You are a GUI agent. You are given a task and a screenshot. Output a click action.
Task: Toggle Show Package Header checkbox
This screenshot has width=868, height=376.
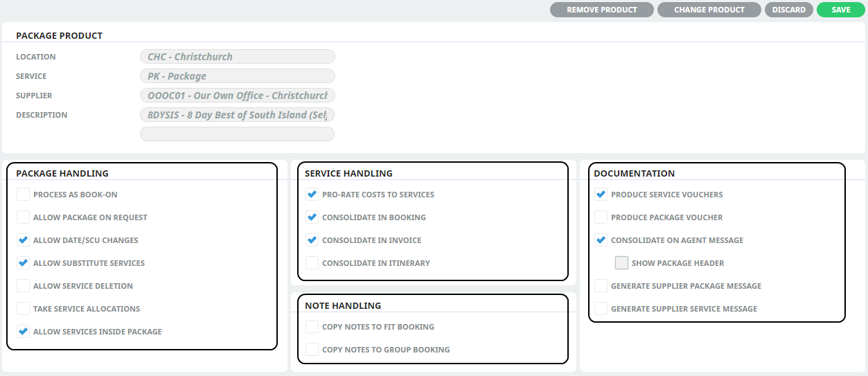click(621, 263)
